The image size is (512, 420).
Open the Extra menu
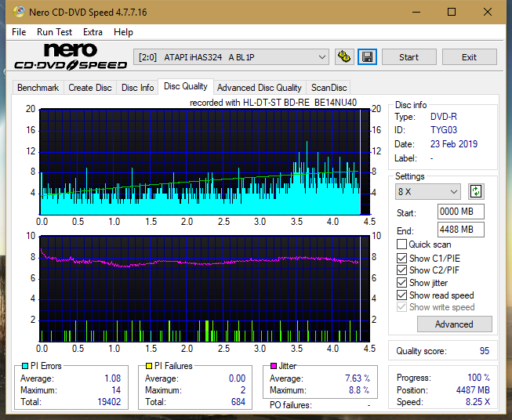tap(93, 32)
